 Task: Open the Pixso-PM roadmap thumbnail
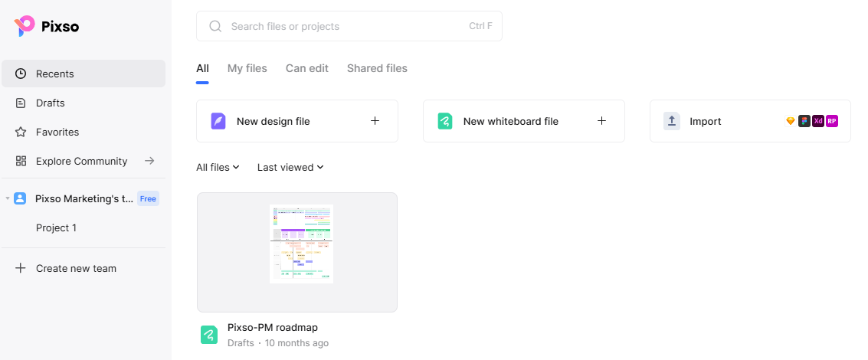coord(297,253)
